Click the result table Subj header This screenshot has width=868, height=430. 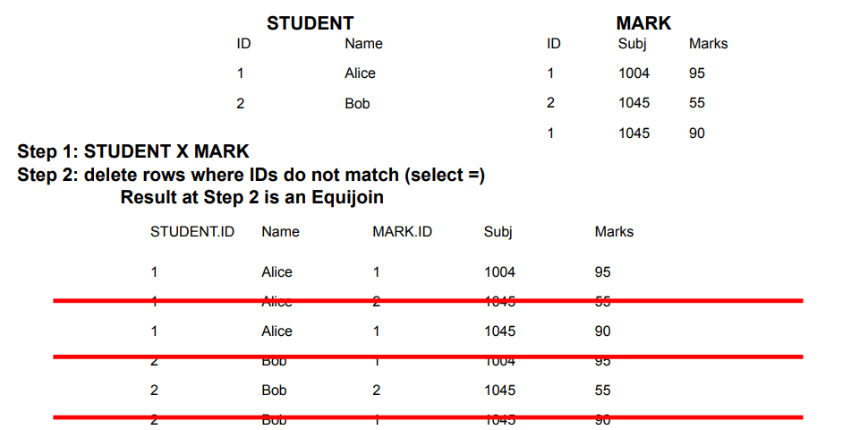click(498, 232)
